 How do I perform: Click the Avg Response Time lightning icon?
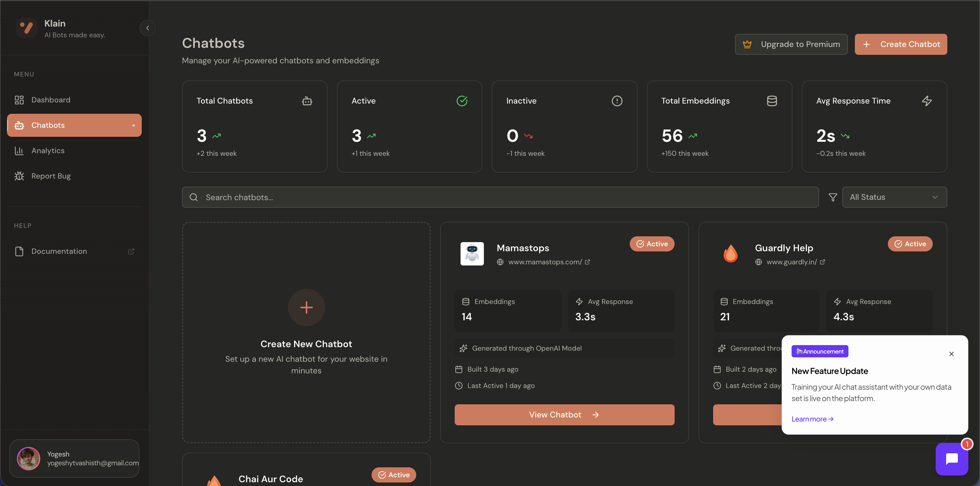coord(927,100)
